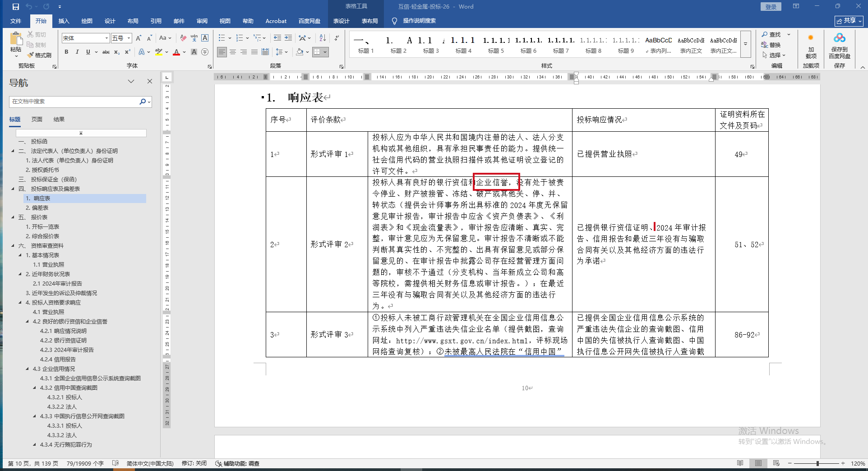Click the 共享 (Share) button
This screenshot has height=471, width=868.
pos(849,21)
